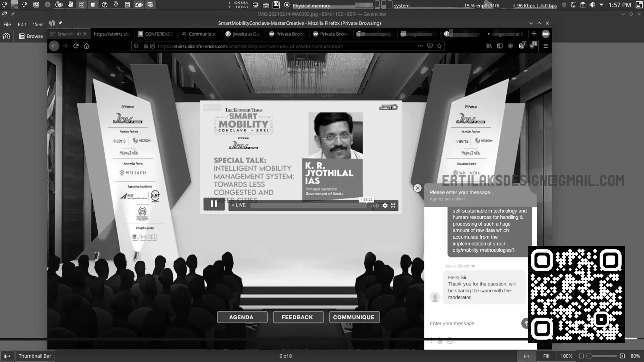Viewport: 644px width, 362px height.
Task: Open page actions three-dot menu
Action: click(x=421, y=46)
